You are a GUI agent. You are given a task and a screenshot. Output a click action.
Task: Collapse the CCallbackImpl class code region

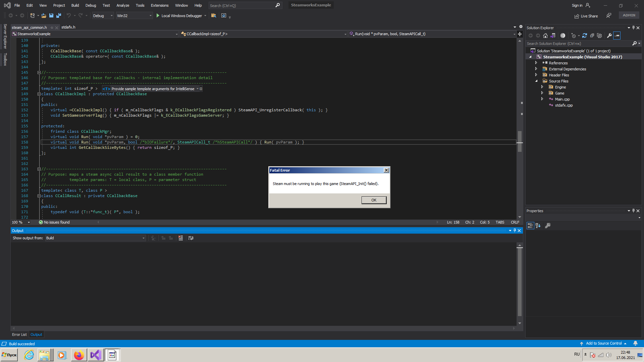pyautogui.click(x=39, y=94)
